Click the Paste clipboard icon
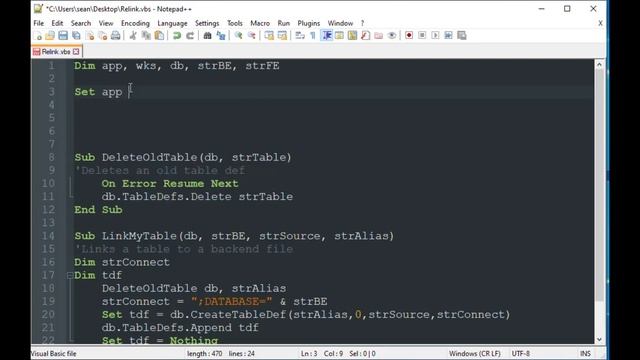640x360 pixels. tap(159, 36)
